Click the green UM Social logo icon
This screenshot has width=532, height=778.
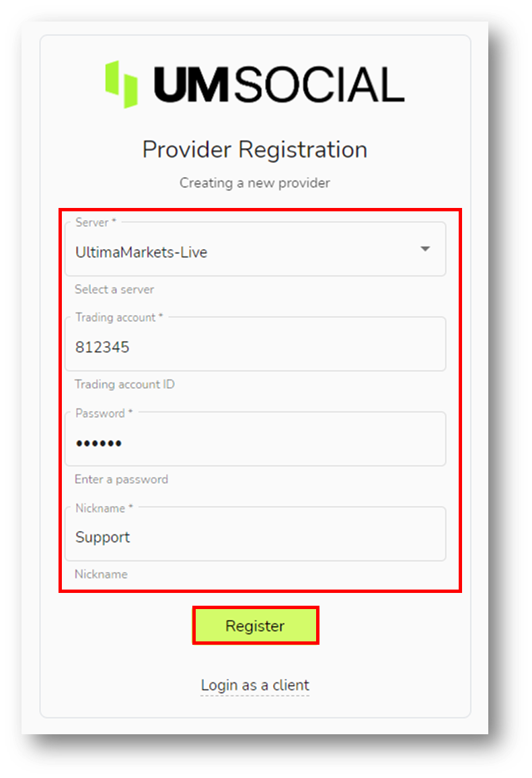tap(122, 84)
